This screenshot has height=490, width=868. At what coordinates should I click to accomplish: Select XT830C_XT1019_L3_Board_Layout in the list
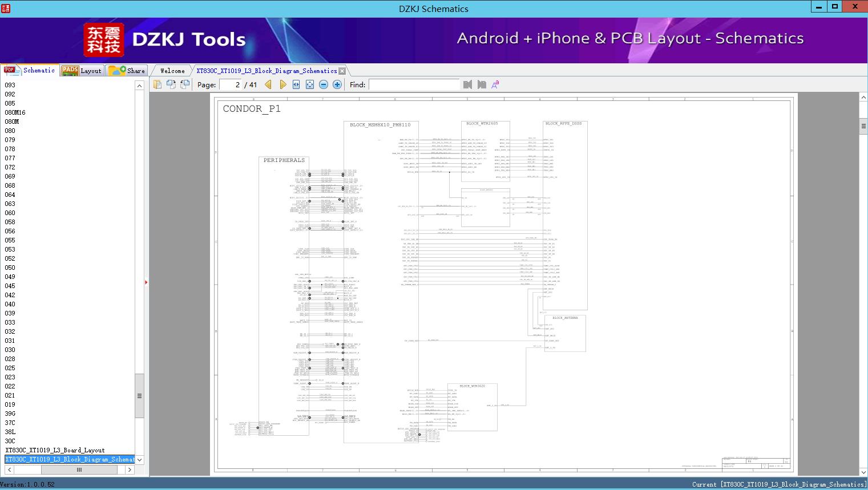pyautogui.click(x=55, y=450)
